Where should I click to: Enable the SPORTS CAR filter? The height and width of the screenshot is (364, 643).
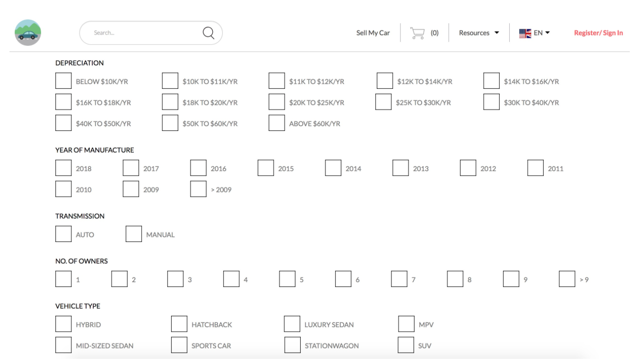[179, 345]
